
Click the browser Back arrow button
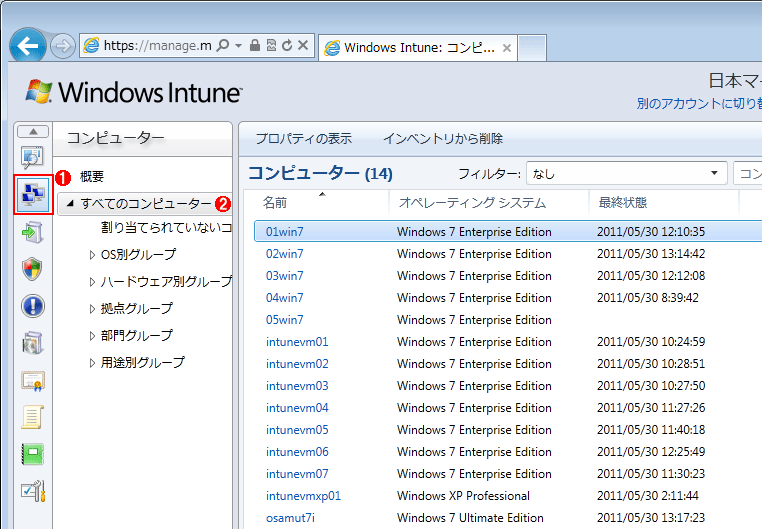[28, 46]
